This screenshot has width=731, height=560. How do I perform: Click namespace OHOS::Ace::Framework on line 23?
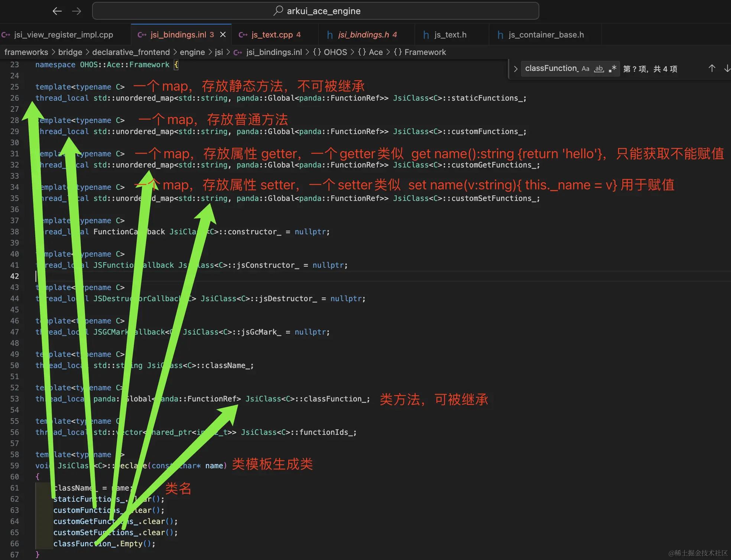click(102, 65)
